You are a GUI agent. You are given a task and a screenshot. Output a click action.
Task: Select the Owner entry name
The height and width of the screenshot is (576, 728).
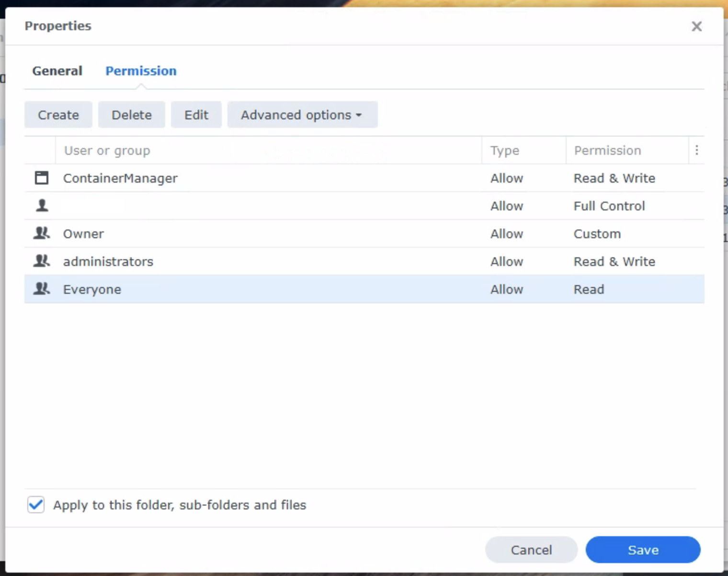[83, 234]
